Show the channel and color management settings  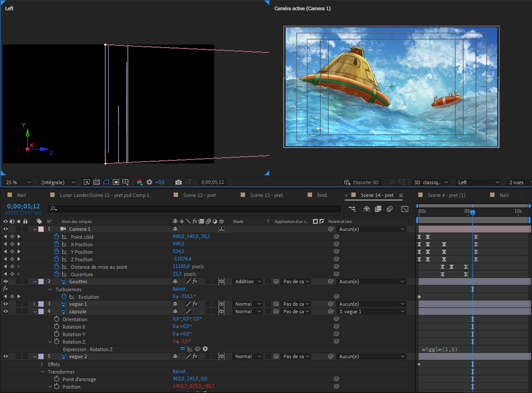click(139, 182)
